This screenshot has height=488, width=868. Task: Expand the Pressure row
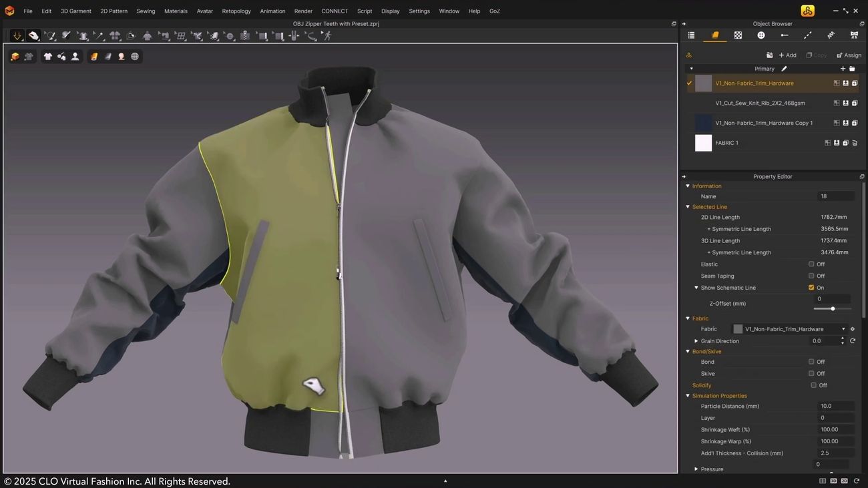(696, 469)
